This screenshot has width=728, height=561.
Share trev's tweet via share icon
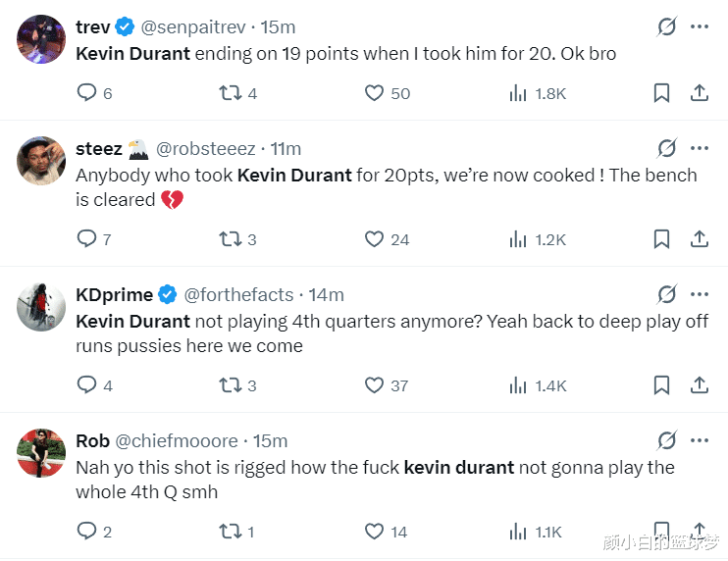[700, 93]
